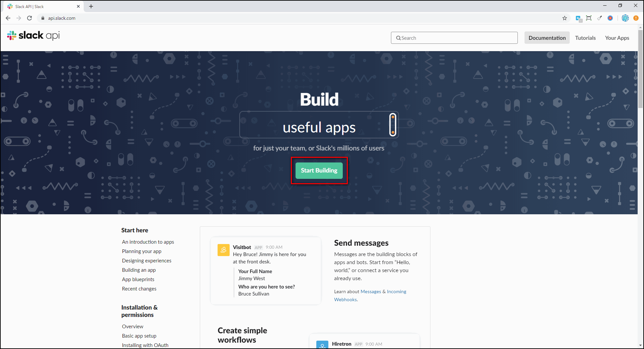Open the 'Recent changes' link
This screenshot has width=644, height=349.
click(x=139, y=288)
